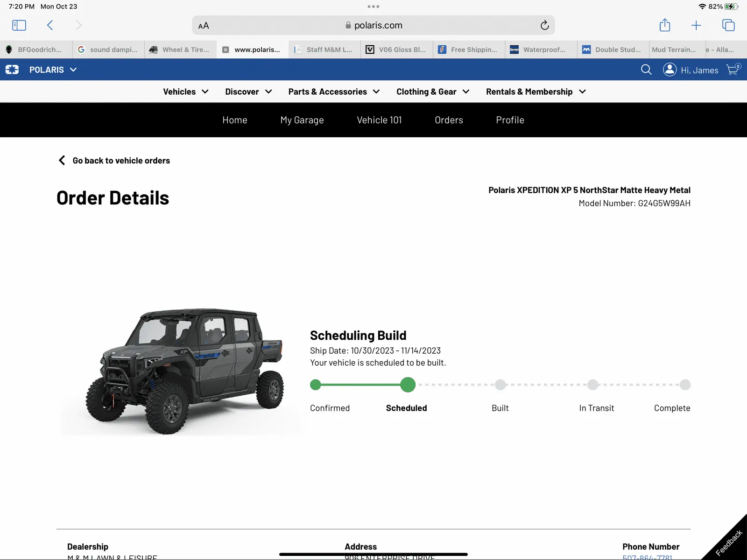Click the back chevron beside vehicle orders
The width and height of the screenshot is (747, 560).
62,161
